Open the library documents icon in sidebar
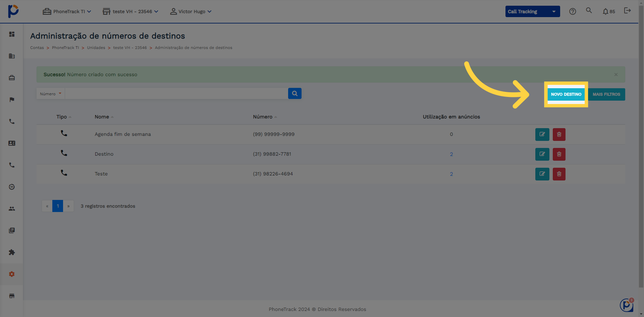The width and height of the screenshot is (644, 317). pyautogui.click(x=12, y=230)
